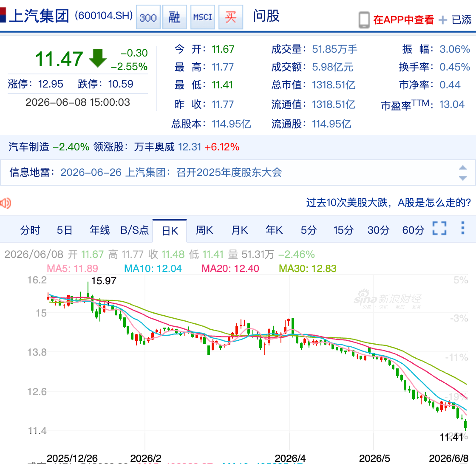Click the 市净率 0.44 value
This screenshot has width=476, height=464.
click(x=450, y=85)
